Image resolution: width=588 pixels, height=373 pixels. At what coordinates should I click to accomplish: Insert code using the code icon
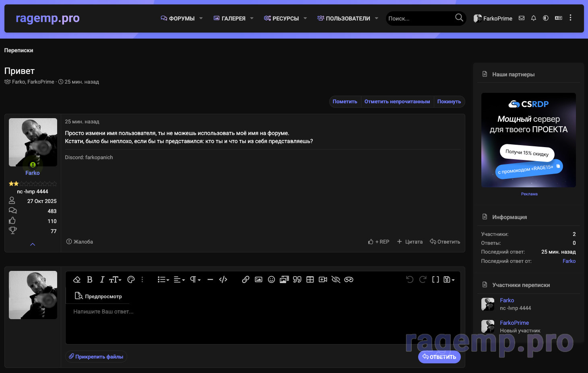(223, 279)
